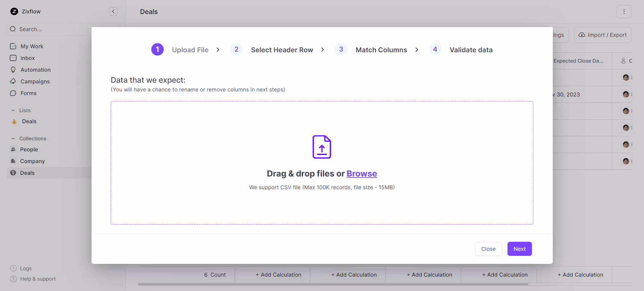Open Campaigns from the sidebar
Image resolution: width=644 pixels, height=291 pixels.
tap(35, 81)
